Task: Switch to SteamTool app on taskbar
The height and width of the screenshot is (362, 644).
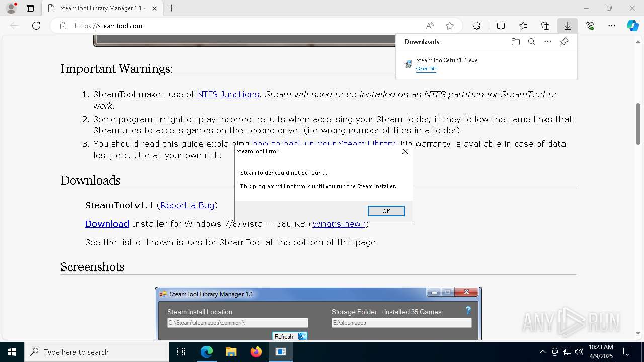Action: tap(281, 352)
